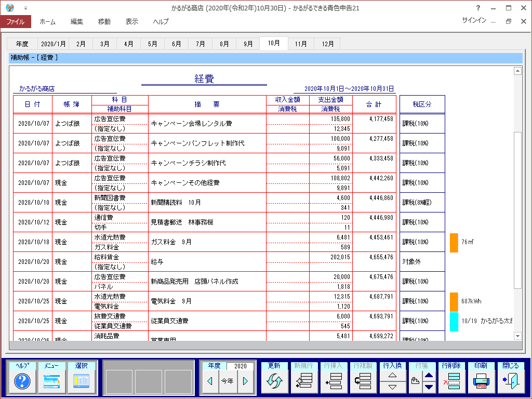Click the 付箋 blue up arrow

pyautogui.click(x=429, y=375)
